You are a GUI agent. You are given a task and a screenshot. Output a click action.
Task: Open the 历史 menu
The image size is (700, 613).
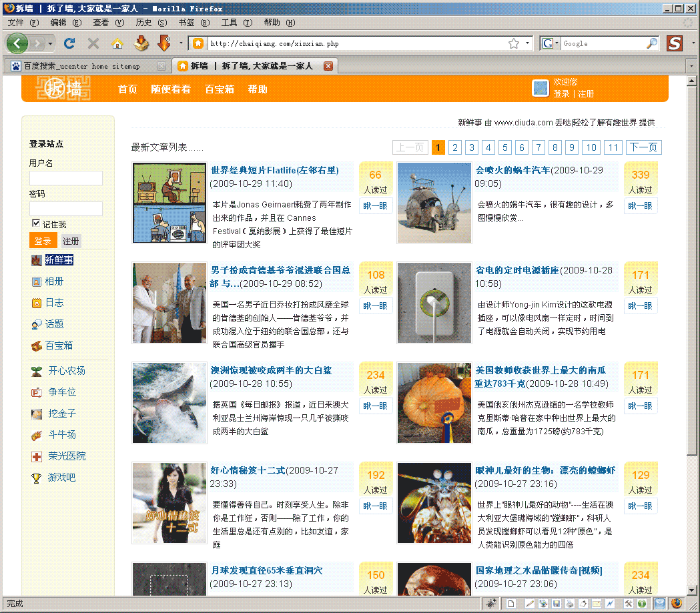[151, 23]
